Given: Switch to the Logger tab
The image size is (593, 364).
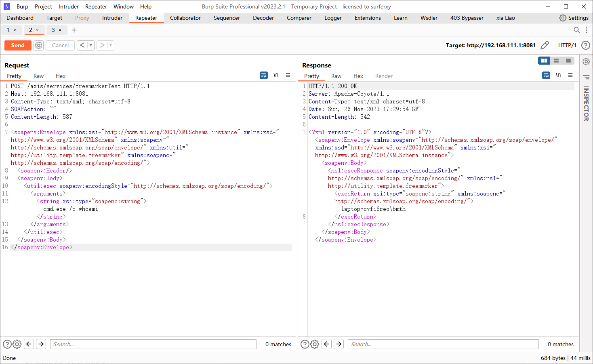Looking at the screenshot, I should pos(333,18).
